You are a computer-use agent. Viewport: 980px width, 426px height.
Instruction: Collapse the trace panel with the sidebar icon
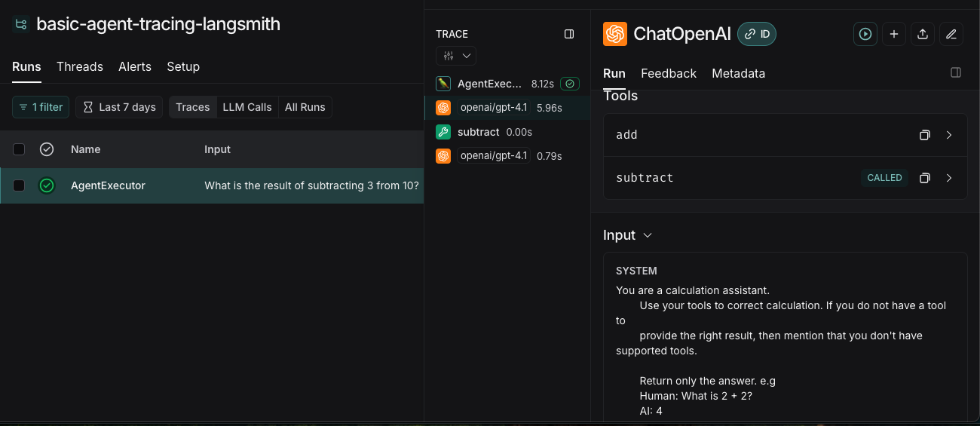pos(569,34)
